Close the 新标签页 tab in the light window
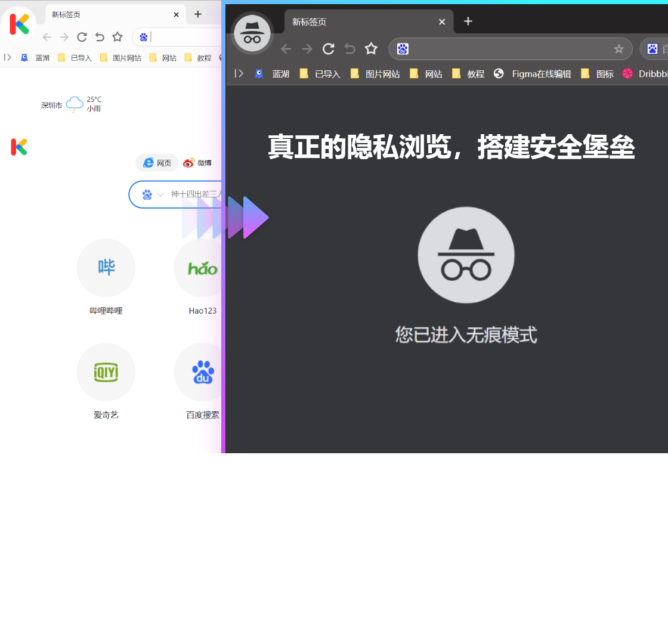The image size is (668, 644). 177,15
